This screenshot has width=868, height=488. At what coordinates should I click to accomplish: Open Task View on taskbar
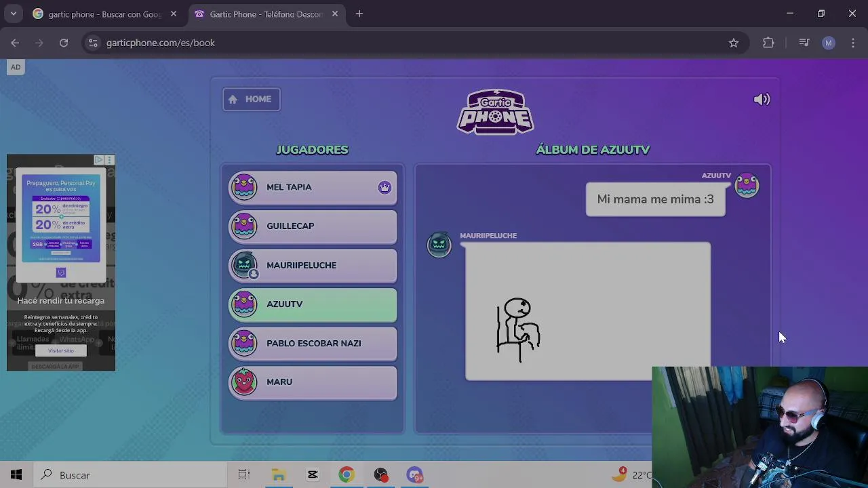tap(244, 475)
